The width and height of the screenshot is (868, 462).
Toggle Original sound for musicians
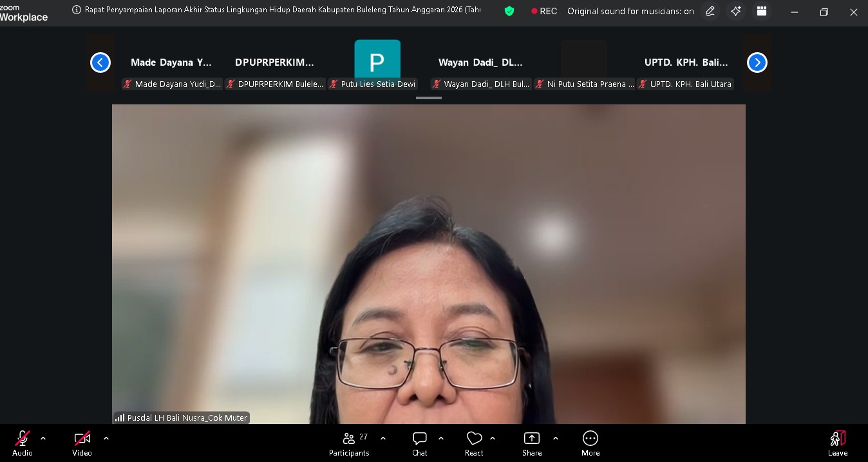click(630, 12)
